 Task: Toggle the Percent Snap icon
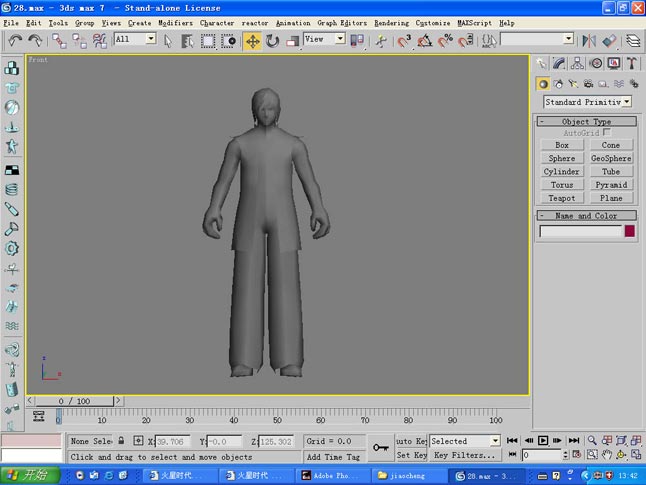coord(445,41)
